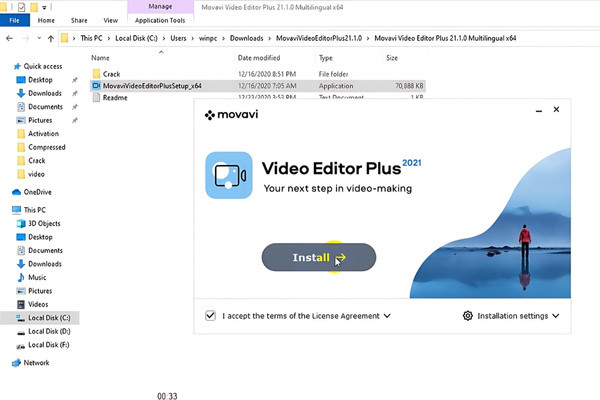
Task: Click Users in the address path
Action: 178,38
